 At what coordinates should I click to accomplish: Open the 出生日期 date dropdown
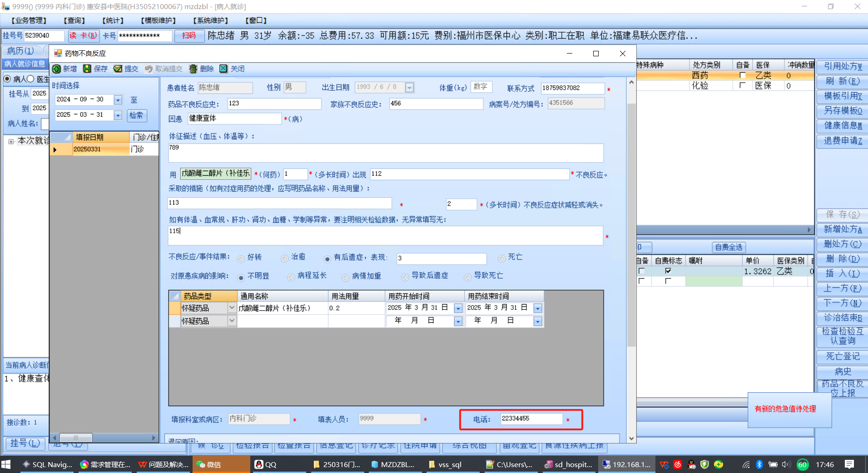point(410,87)
